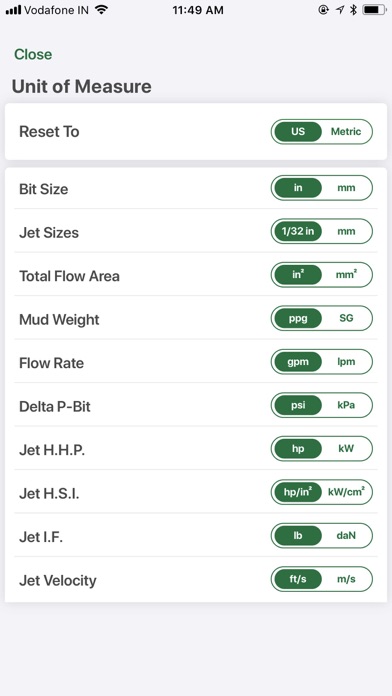Change Jet H.S.I. to kW/cm²
Screen dimensions: 392x696
pos(346,492)
